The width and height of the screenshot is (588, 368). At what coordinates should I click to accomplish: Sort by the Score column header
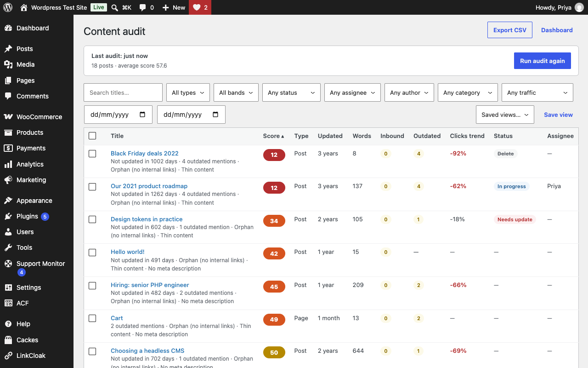pyautogui.click(x=273, y=136)
